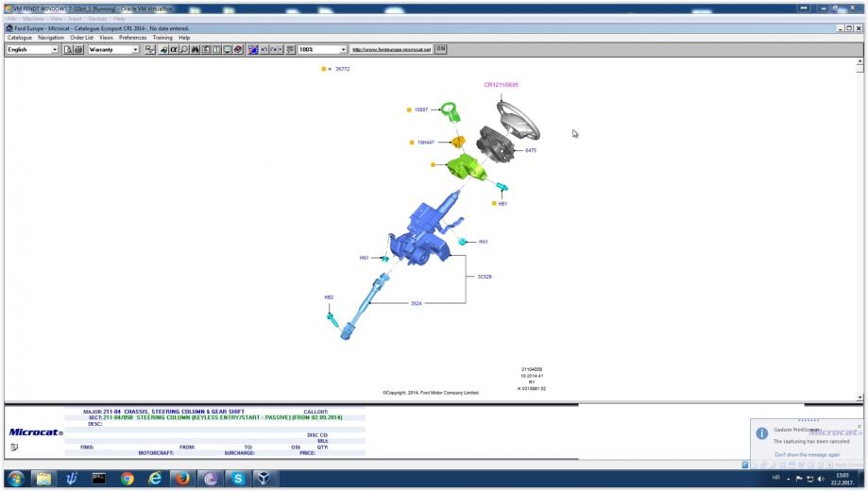Click diagram scrollbar up arrow
Screen dimensions: 868x491
[x=859, y=60]
